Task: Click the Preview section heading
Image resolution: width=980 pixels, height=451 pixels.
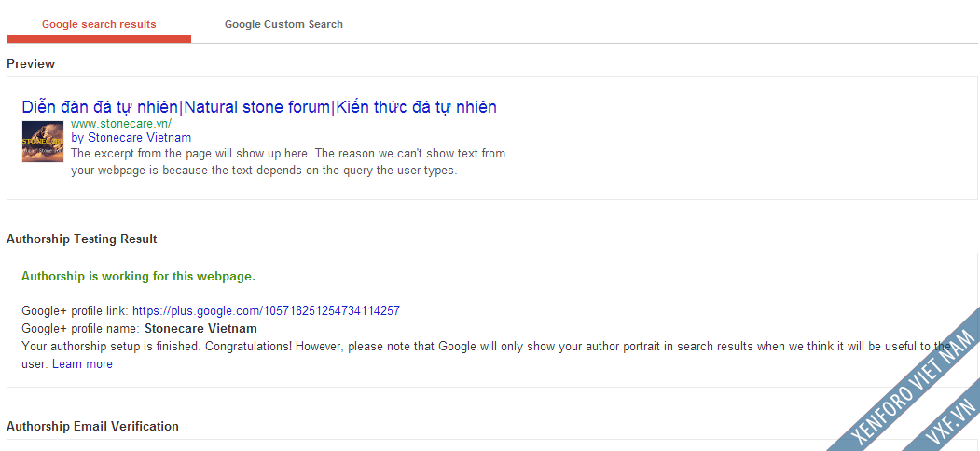Action: click(x=31, y=64)
